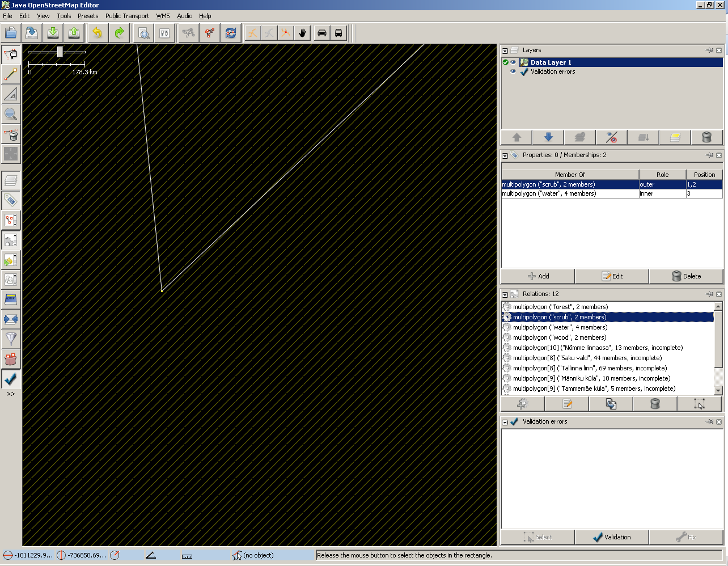Open the Public Transport menu

click(x=127, y=16)
